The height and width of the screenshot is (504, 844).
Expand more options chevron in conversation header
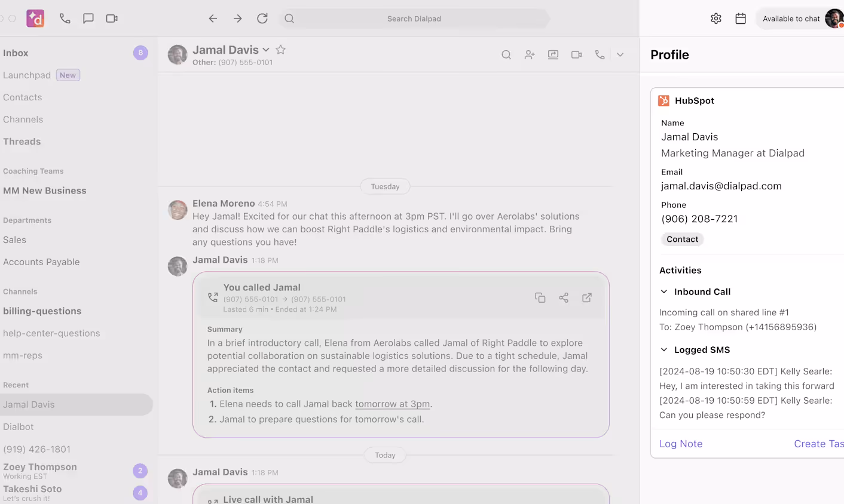(620, 55)
